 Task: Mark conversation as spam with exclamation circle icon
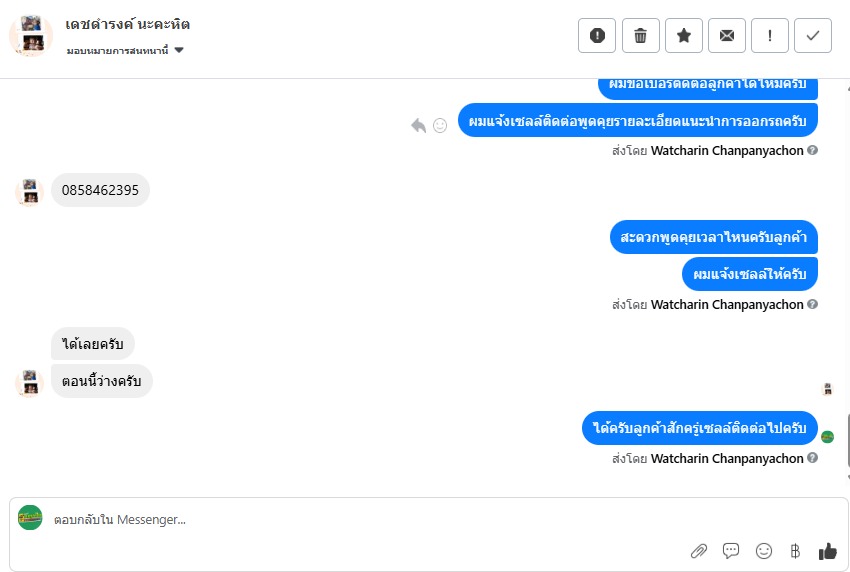[597, 36]
